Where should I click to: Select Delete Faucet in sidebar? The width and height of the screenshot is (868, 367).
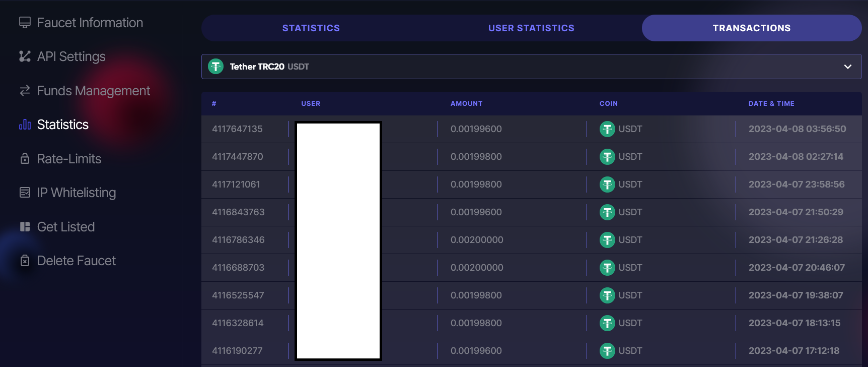(x=67, y=261)
